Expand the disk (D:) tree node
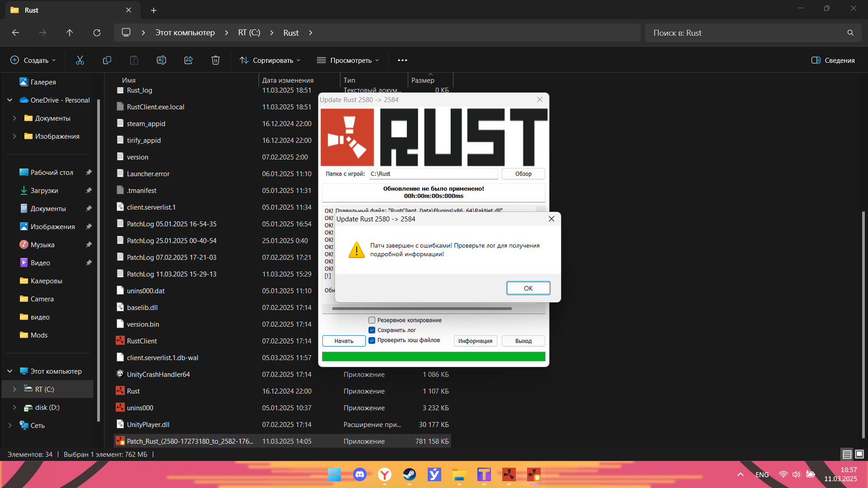Viewport: 868px width, 488px height. 14,408
